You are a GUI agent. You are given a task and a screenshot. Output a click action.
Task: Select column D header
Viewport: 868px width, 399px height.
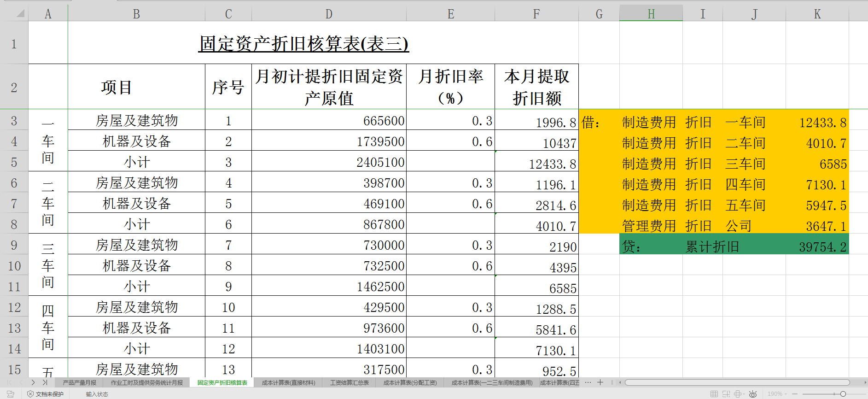pos(329,14)
